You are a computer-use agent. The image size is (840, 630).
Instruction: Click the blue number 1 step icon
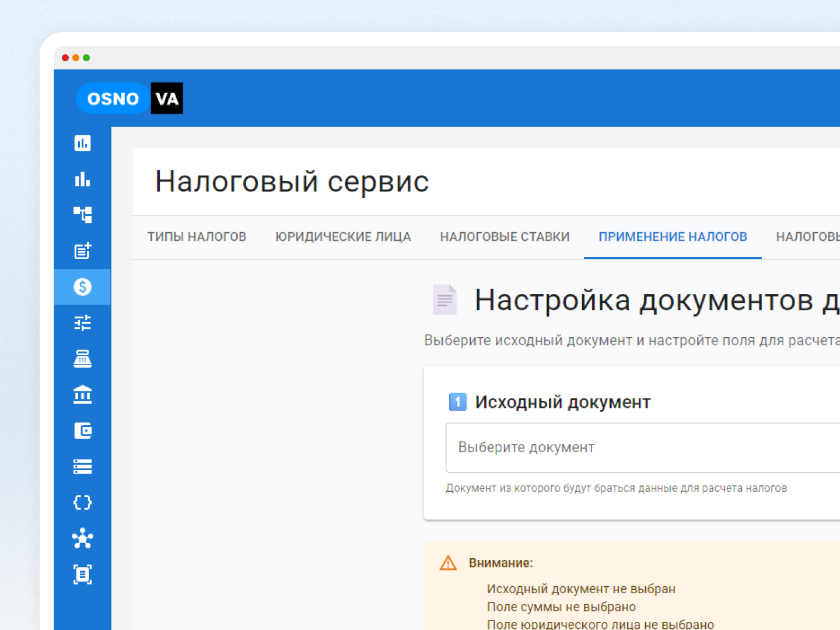coord(458,402)
